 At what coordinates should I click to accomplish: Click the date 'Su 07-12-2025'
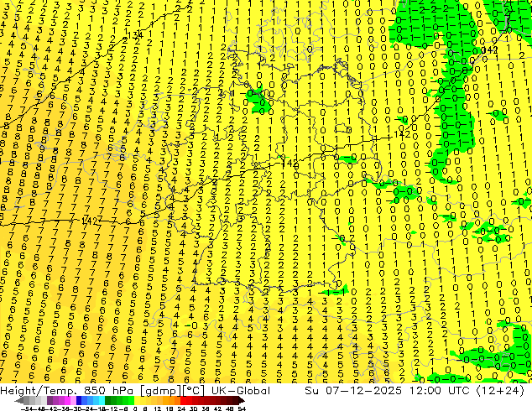point(353,391)
